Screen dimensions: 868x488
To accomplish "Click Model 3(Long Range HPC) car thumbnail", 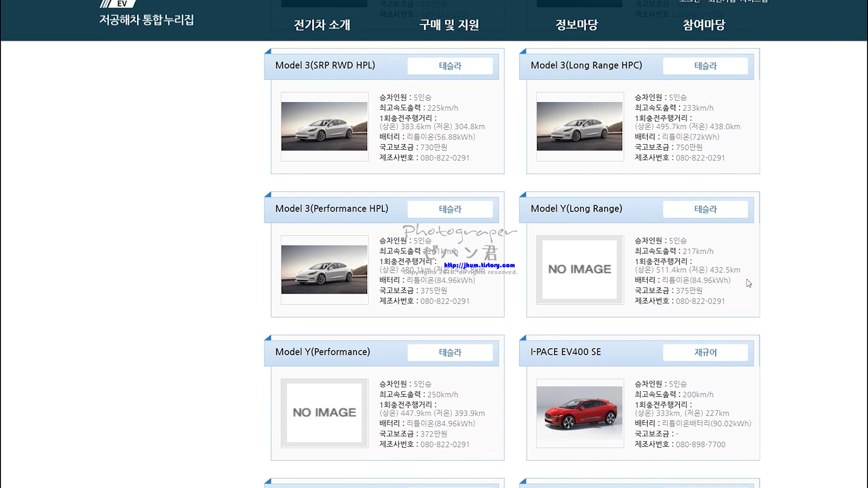I will point(579,126).
